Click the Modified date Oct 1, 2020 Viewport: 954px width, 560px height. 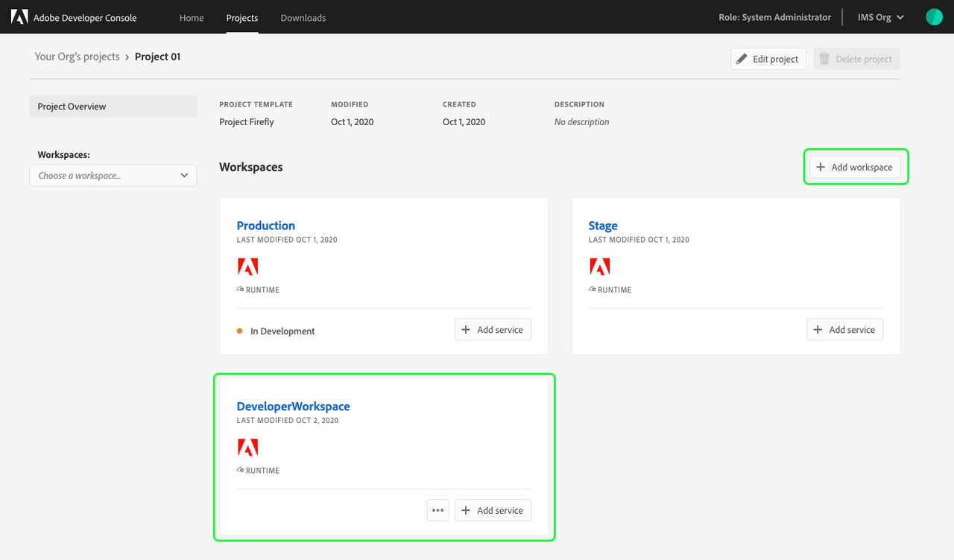click(x=353, y=121)
